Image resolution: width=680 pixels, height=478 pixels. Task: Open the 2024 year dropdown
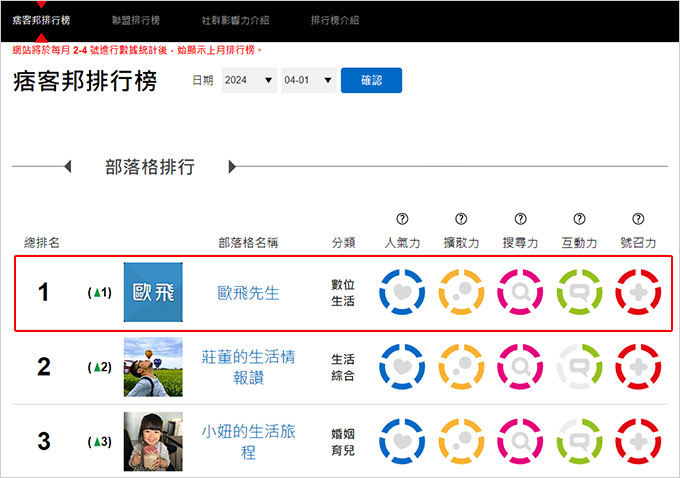(x=249, y=80)
